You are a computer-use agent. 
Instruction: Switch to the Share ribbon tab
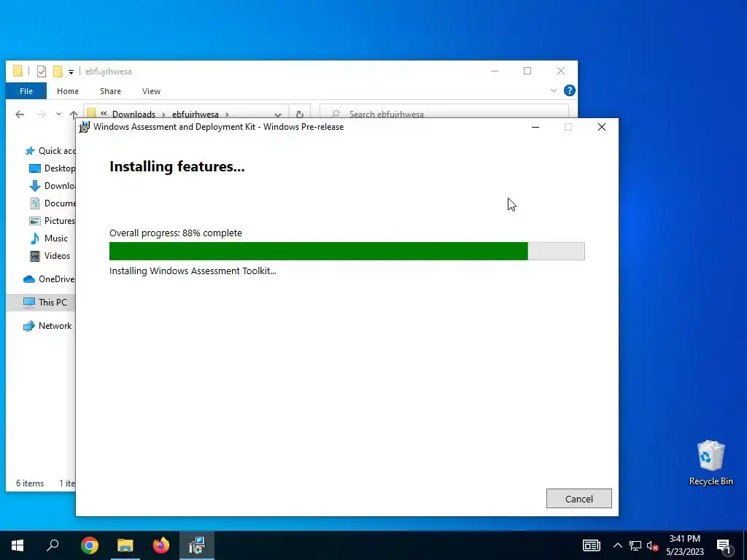click(x=111, y=91)
